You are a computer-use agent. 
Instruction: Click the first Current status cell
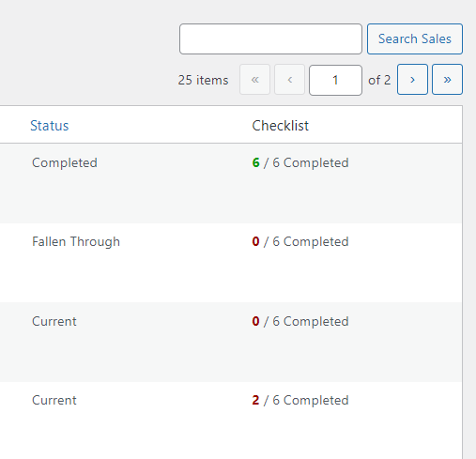54,321
